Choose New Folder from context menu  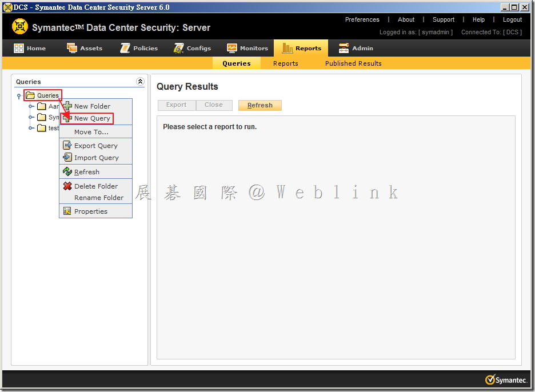(96, 106)
